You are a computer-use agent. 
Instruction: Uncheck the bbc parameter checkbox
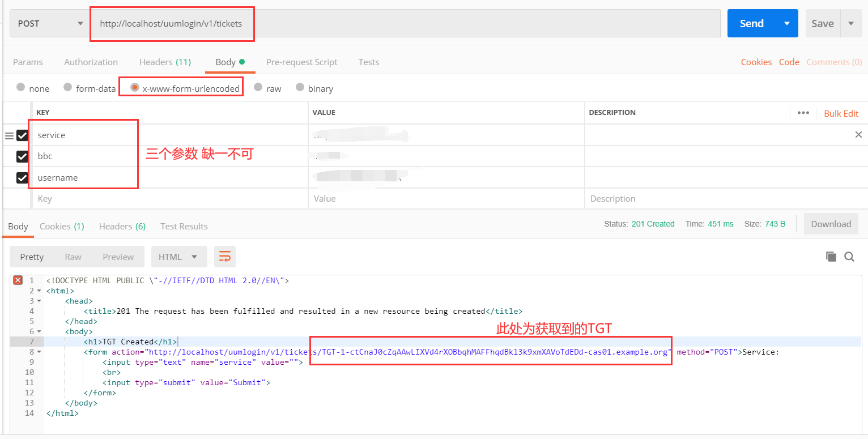pyautogui.click(x=22, y=156)
